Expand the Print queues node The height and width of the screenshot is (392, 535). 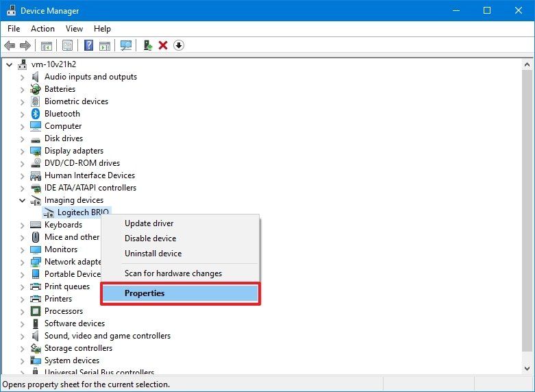point(22,286)
